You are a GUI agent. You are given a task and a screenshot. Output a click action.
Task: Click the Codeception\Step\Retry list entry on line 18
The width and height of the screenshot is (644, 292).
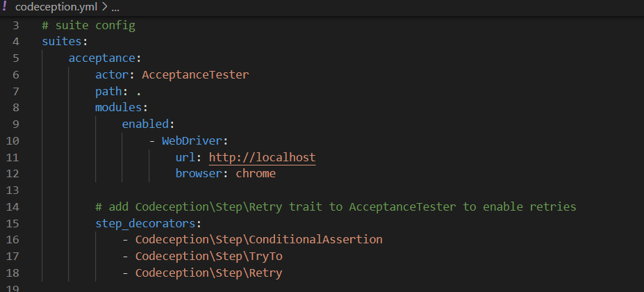tap(208, 273)
